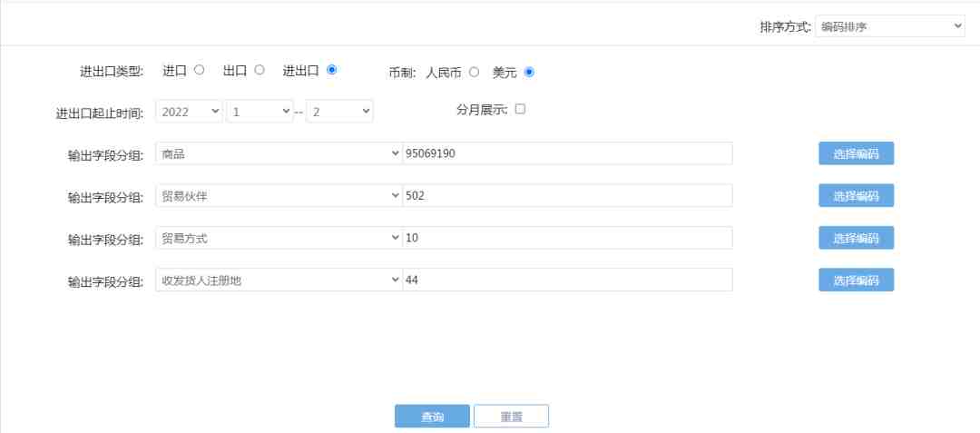The width and height of the screenshot is (980, 433).
Task: Open the 排序方式 dropdown
Action: (890, 26)
